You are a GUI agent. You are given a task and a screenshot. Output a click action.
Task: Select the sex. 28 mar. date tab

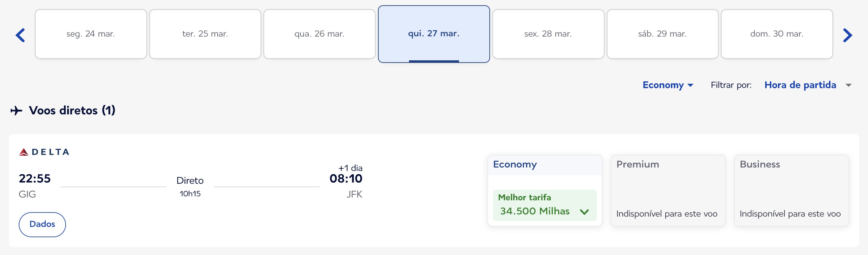pos(548,34)
